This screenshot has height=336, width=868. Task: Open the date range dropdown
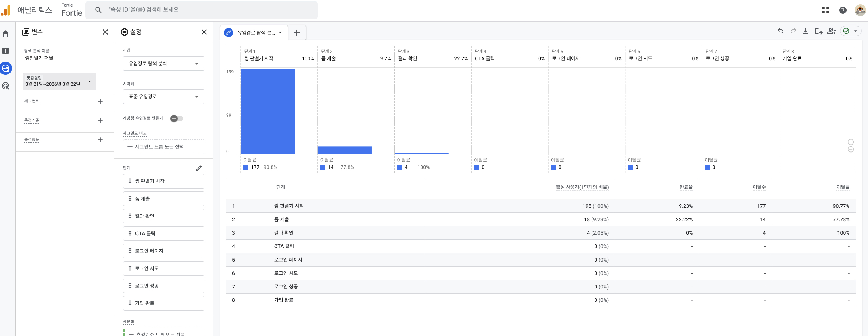[x=59, y=81]
